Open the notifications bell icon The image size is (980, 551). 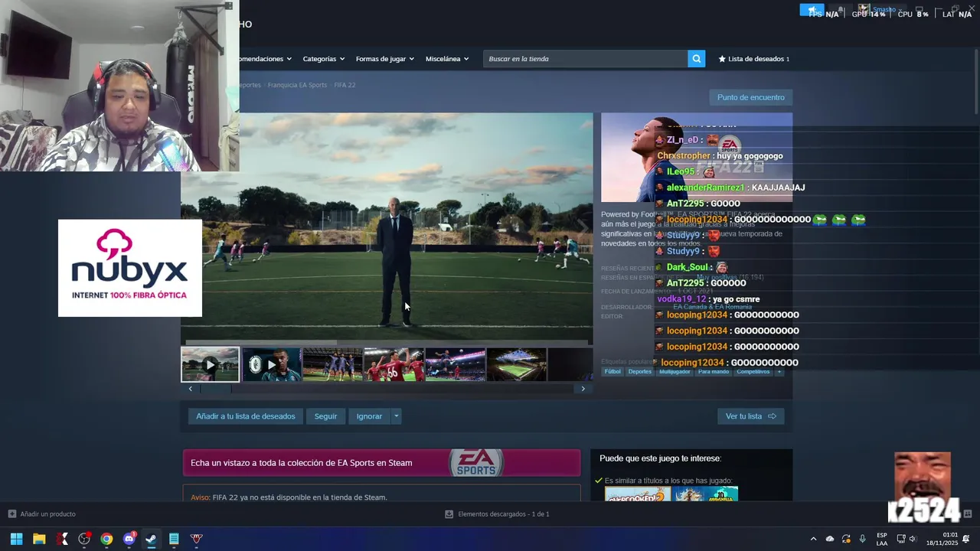(966, 539)
